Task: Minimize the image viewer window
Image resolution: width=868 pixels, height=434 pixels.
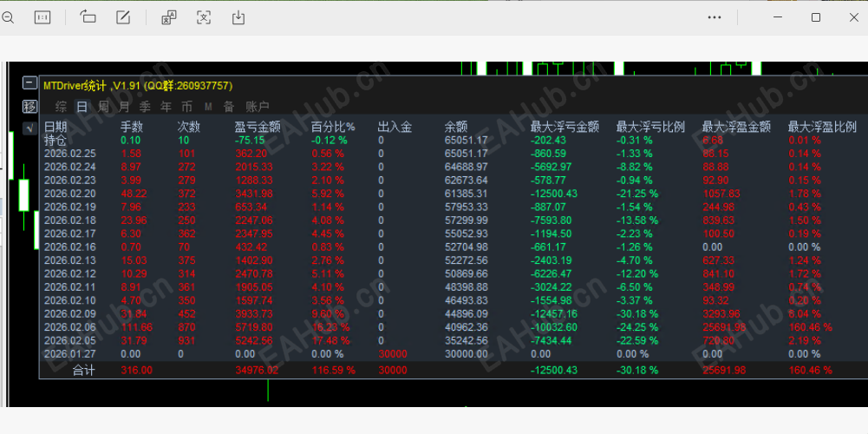Action: tap(778, 17)
